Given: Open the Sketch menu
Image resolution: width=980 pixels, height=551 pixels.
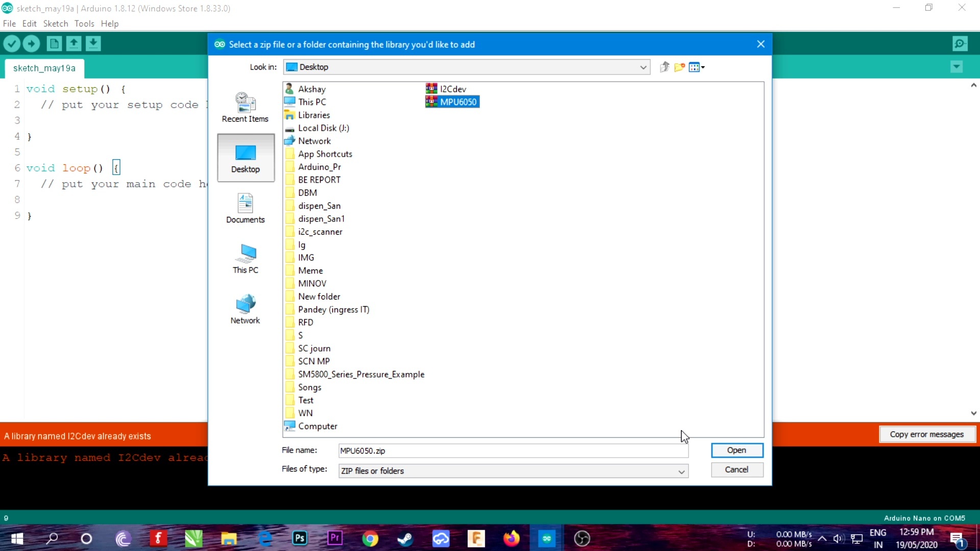Looking at the screenshot, I should pos(55,23).
